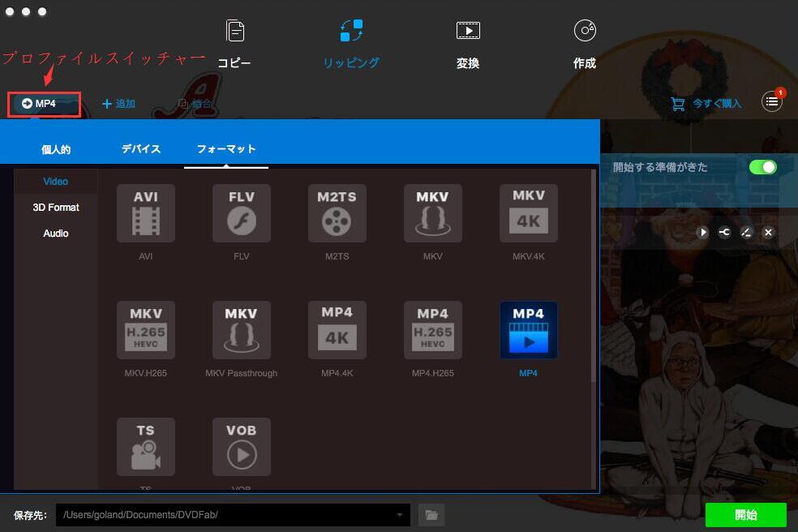Click the green 開始 button

pos(745,515)
